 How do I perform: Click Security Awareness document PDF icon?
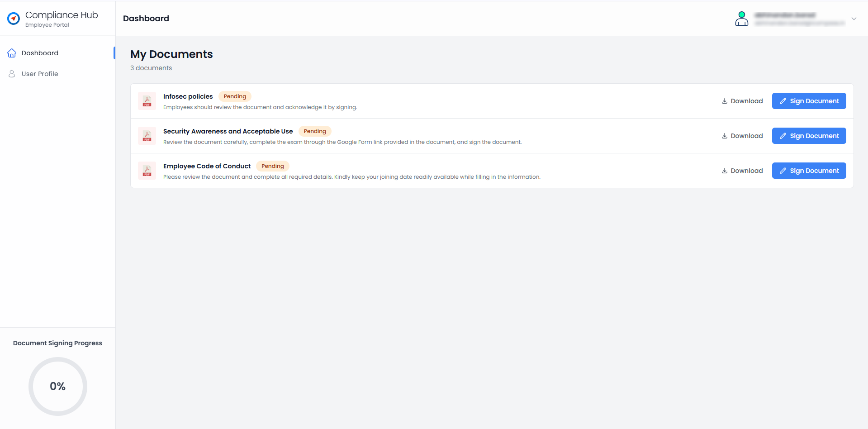click(x=147, y=136)
